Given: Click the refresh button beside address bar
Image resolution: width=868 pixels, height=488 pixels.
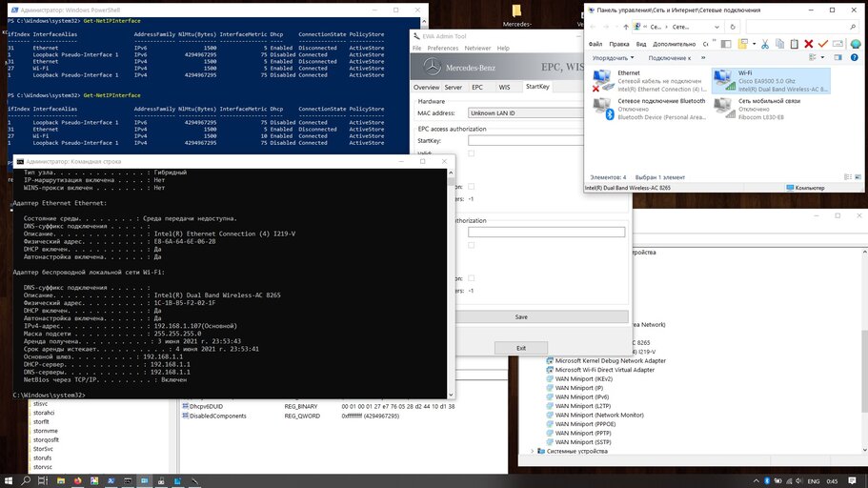Looking at the screenshot, I should 734,27.
